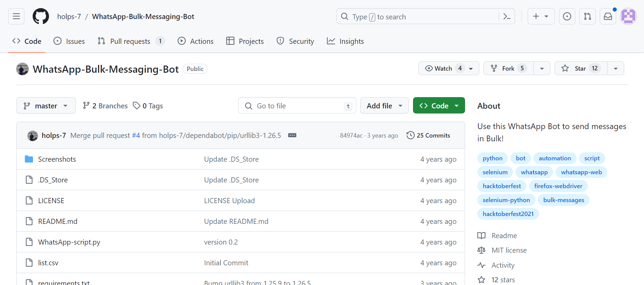Open the issues shortcut icon in header
Screen dimensions: 644x285
pyautogui.click(x=567, y=16)
